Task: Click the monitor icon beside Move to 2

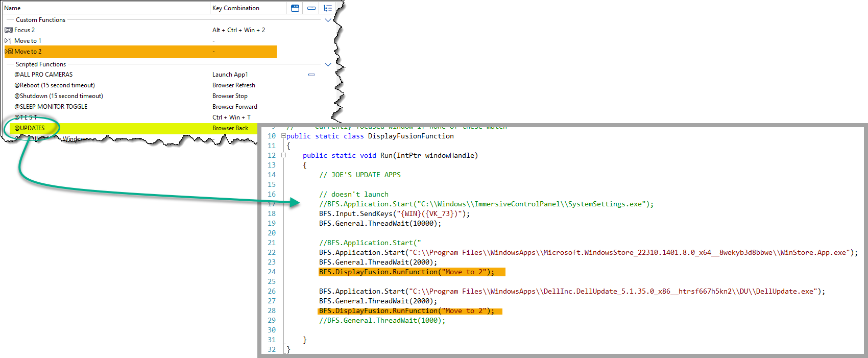Action: (9, 52)
